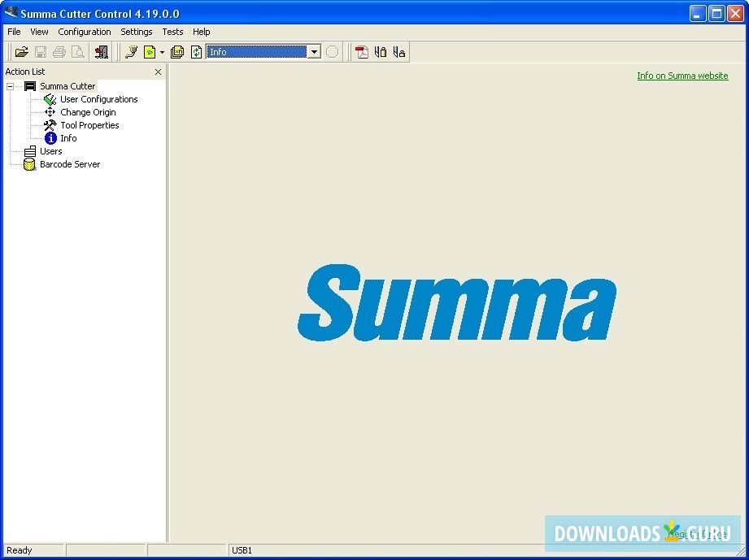Open the arrow beside yellow send-file icon

[x=162, y=52]
